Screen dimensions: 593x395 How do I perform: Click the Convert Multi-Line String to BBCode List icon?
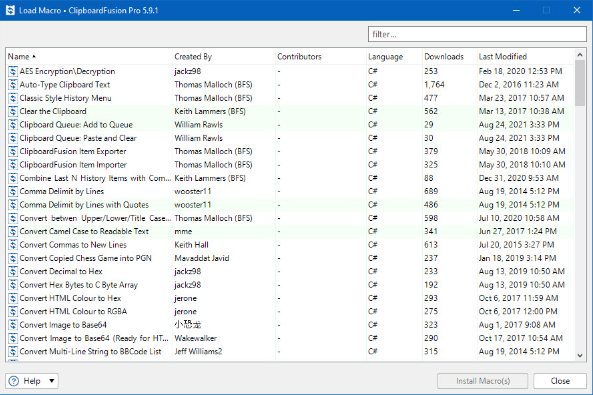tap(13, 351)
